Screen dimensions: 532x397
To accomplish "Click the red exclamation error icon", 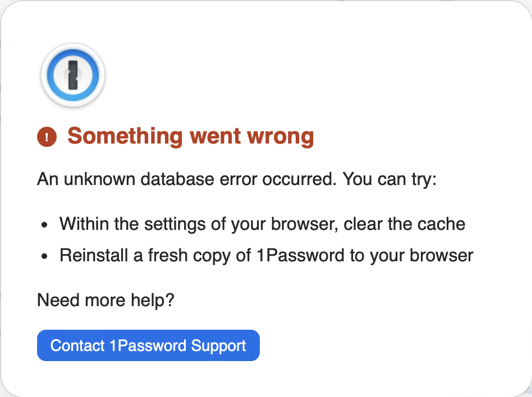I will 47,136.
